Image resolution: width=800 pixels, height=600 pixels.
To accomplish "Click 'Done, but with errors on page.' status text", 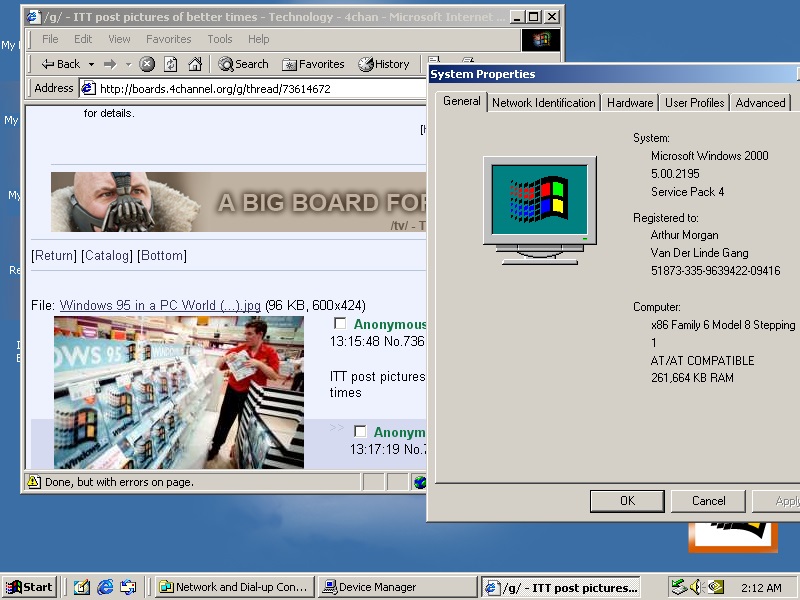I will [x=119, y=482].
